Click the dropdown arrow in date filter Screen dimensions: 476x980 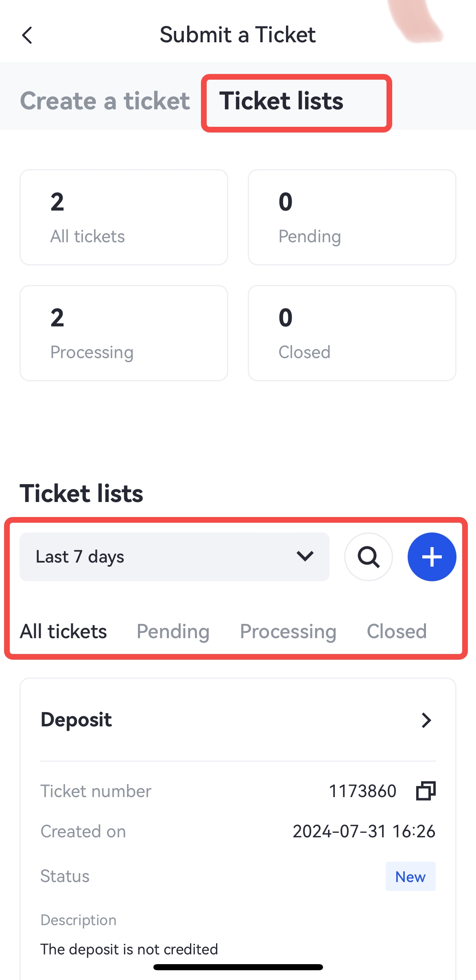point(305,556)
